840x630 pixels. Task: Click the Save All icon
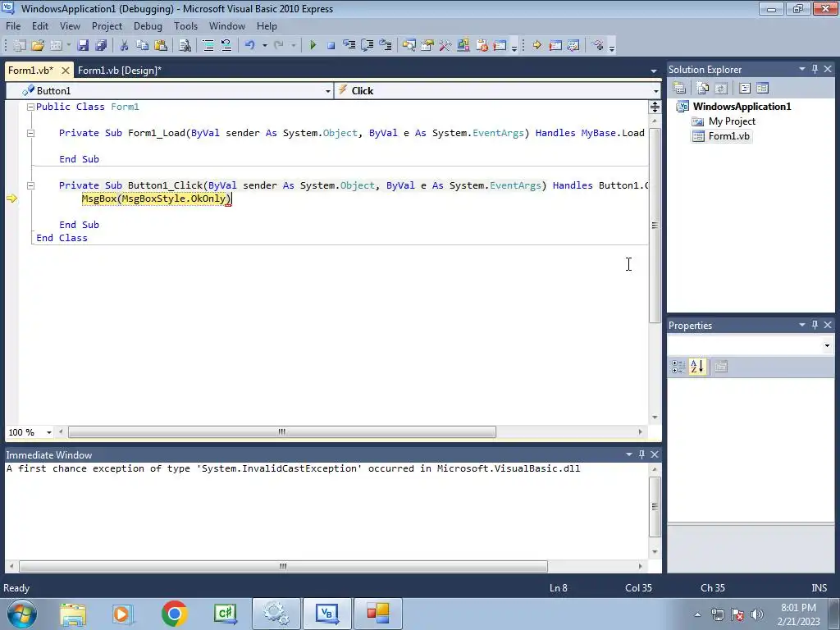click(x=101, y=46)
